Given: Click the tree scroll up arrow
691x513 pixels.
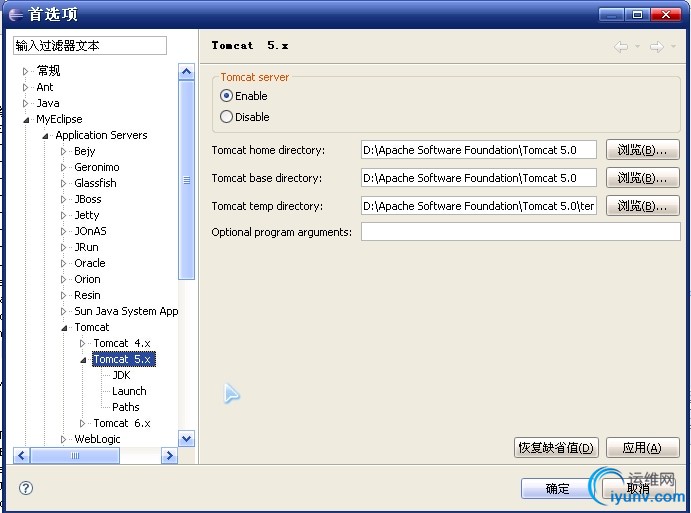Looking at the screenshot, I should (186, 71).
